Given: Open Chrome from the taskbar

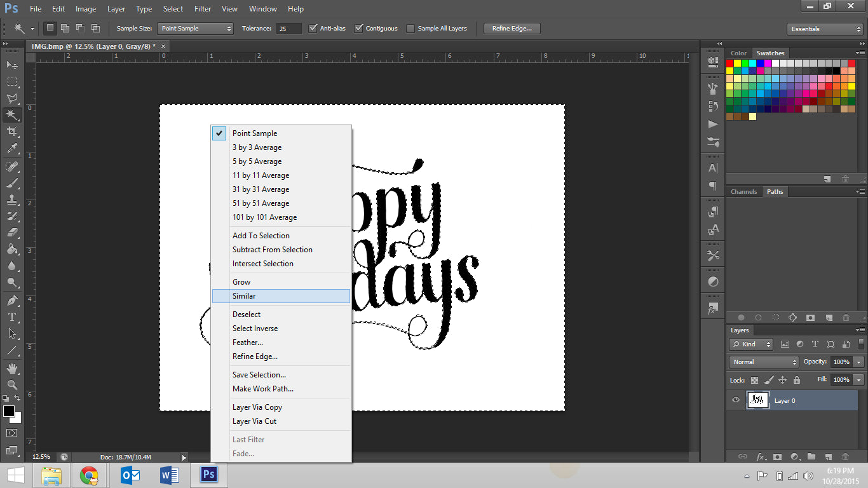Looking at the screenshot, I should coord(89,475).
